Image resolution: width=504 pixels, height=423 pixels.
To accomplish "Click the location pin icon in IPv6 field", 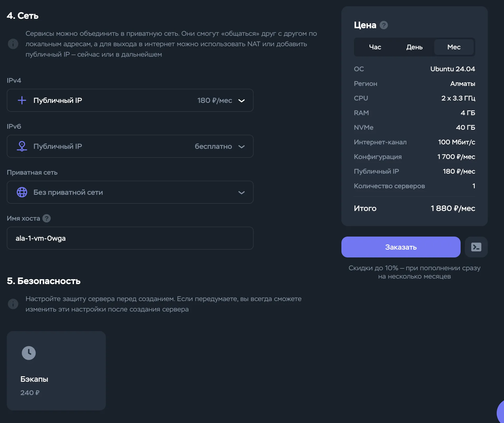I will (x=22, y=146).
